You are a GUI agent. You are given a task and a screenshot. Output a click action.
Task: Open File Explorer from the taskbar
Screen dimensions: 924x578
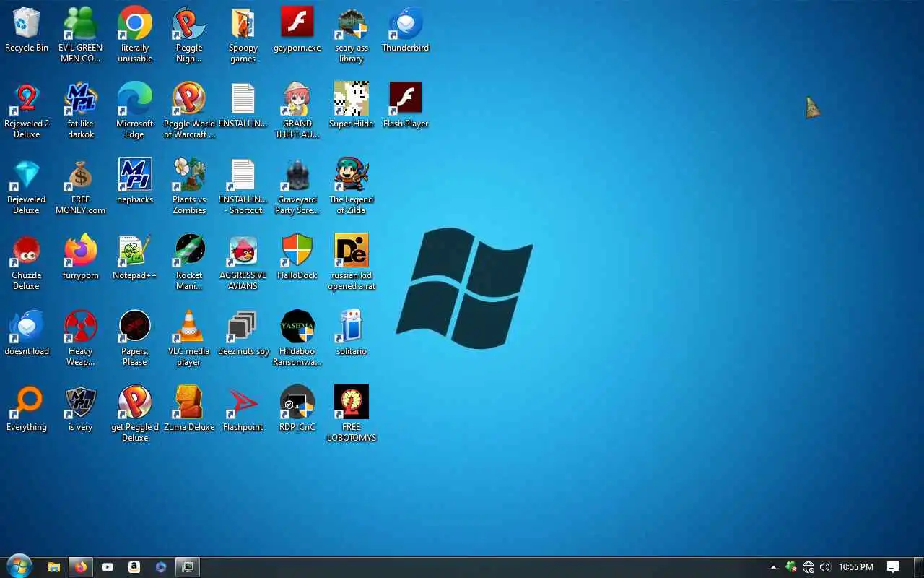[54, 567]
